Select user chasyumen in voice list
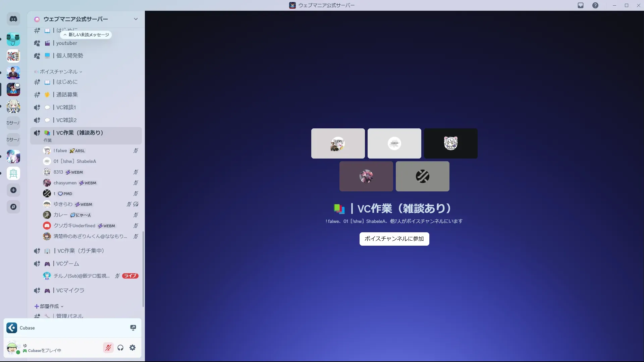 click(x=65, y=183)
